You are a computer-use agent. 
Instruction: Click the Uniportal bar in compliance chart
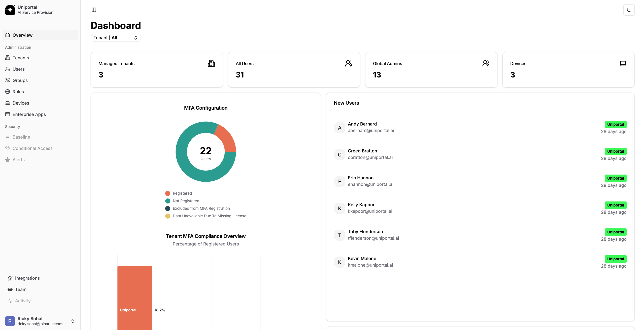[135, 297]
